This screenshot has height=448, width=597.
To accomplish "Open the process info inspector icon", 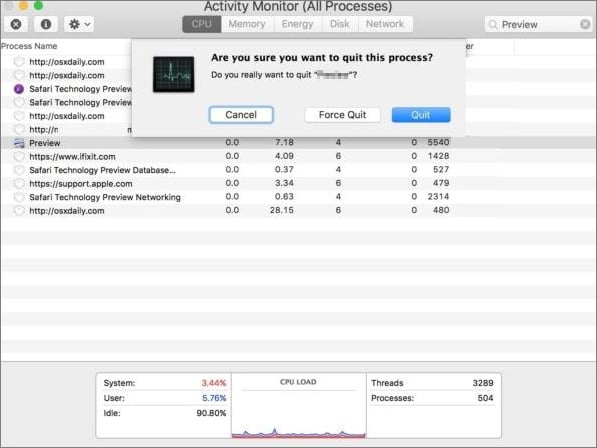I will (x=46, y=24).
